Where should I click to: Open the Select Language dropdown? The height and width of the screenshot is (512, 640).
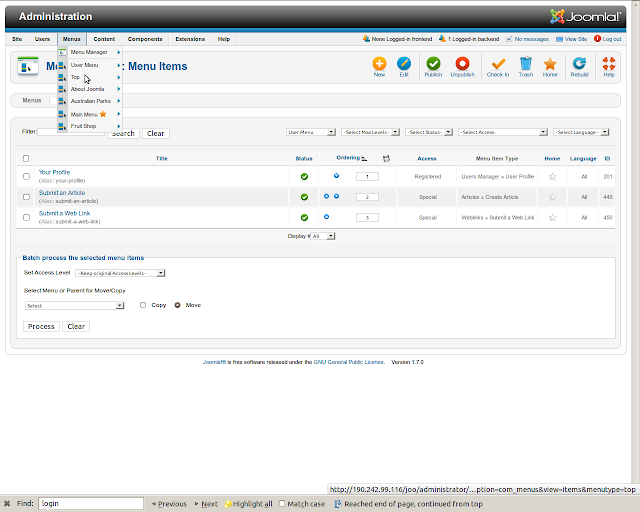point(581,132)
